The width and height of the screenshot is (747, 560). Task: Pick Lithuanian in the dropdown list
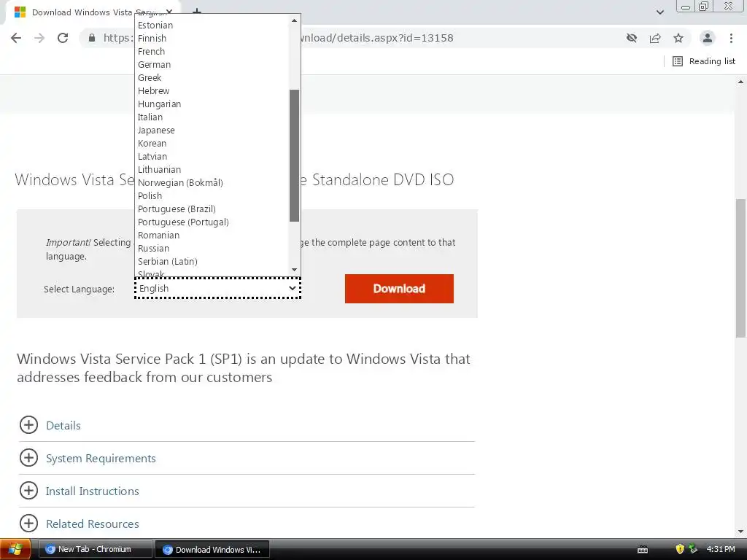[212, 169]
